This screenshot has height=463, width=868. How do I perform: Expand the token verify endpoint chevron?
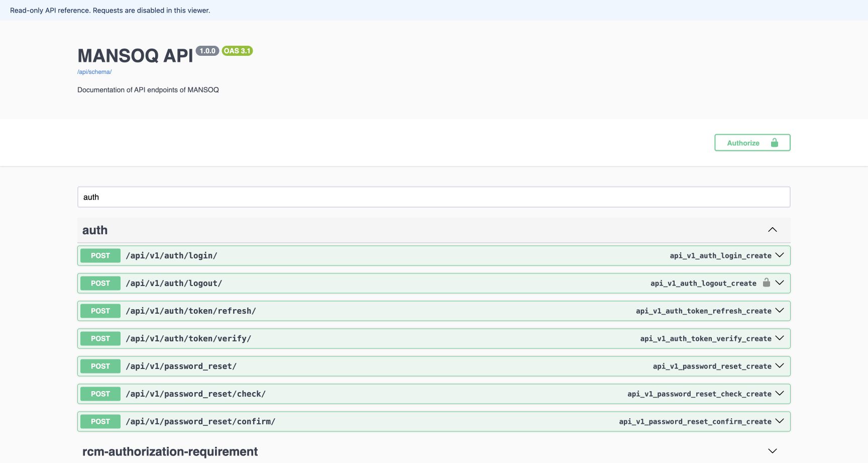click(x=780, y=338)
